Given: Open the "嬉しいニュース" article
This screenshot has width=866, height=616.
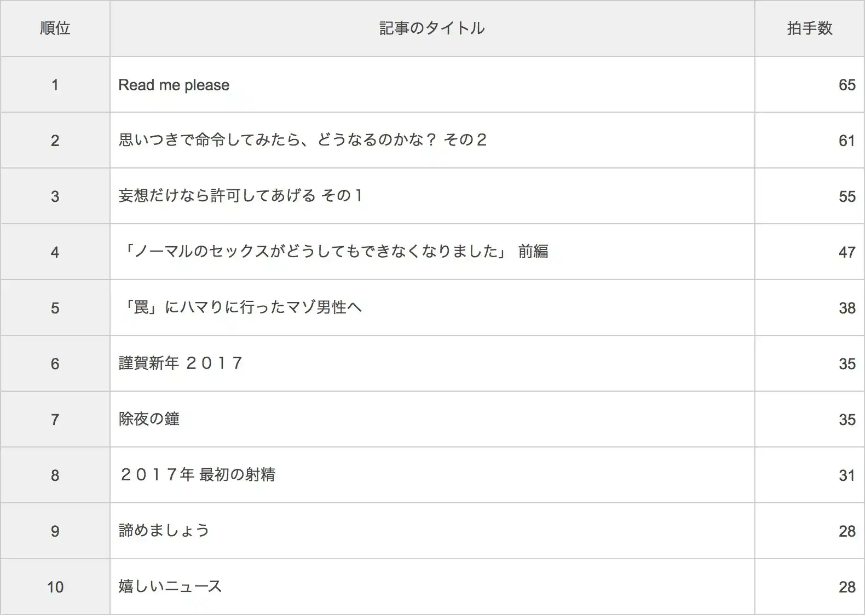Looking at the screenshot, I should coord(170,586).
